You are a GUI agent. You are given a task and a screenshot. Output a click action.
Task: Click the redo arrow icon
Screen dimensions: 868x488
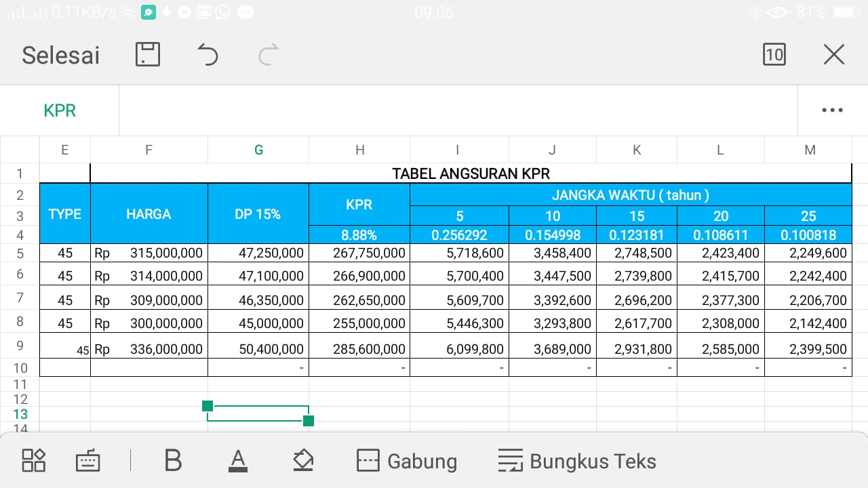tap(269, 54)
